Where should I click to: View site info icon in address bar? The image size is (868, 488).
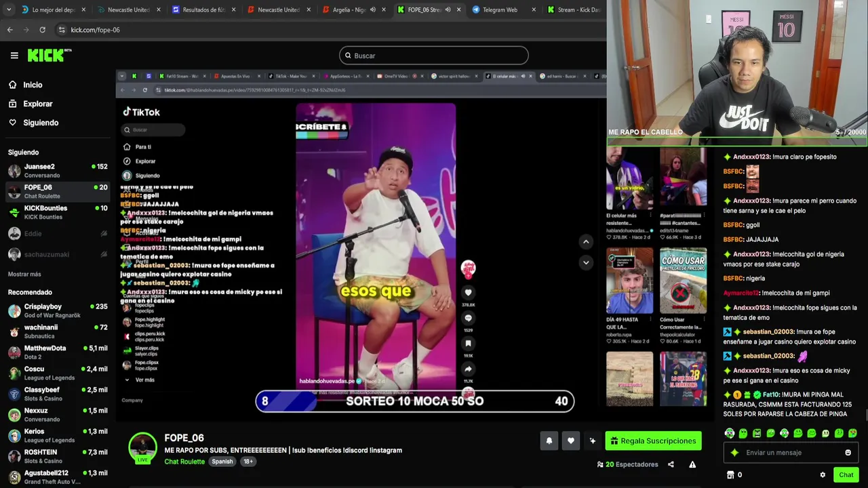[62, 30]
